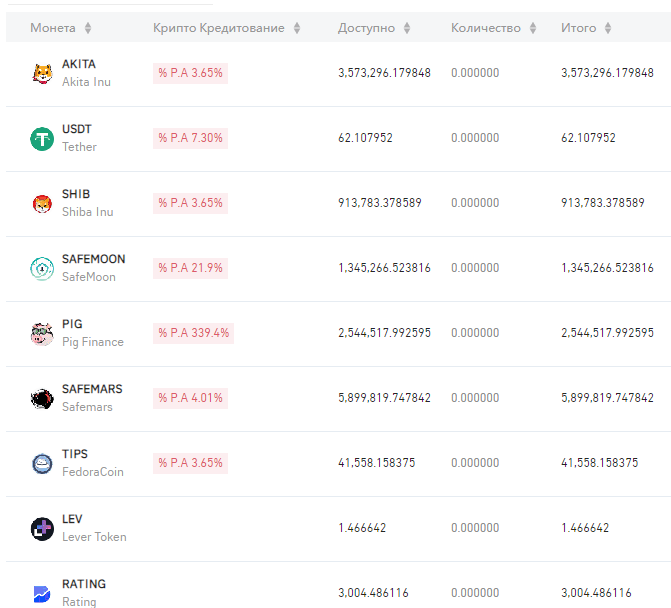The image size is (671, 608).
Task: Select the FedoraCoin coin name
Action: pos(93,472)
